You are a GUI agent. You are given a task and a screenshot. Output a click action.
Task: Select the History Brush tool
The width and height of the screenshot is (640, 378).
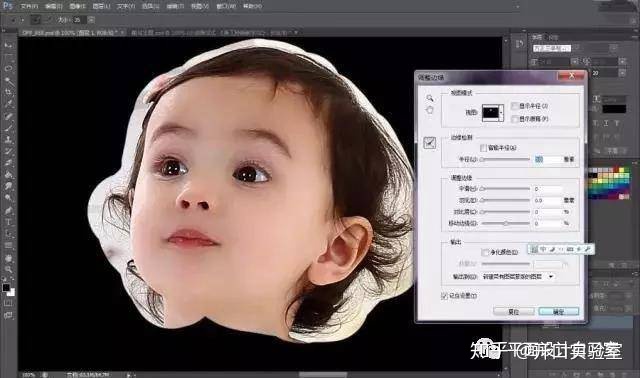8,151
